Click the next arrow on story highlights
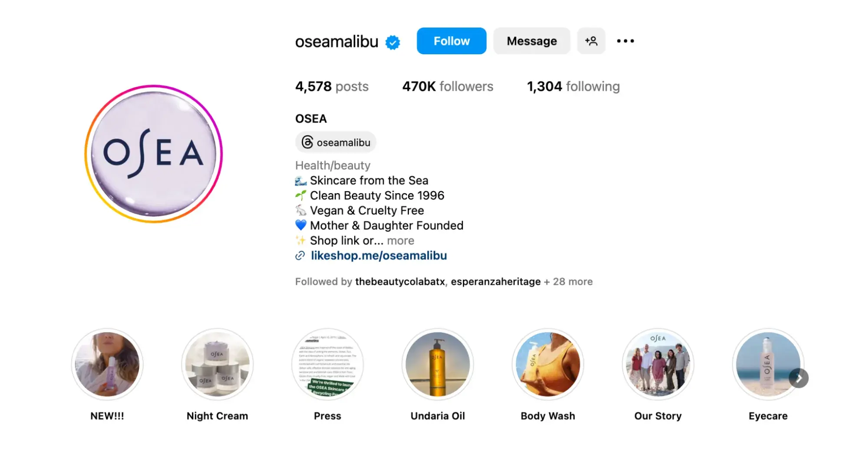The width and height of the screenshot is (868, 449). click(x=798, y=378)
